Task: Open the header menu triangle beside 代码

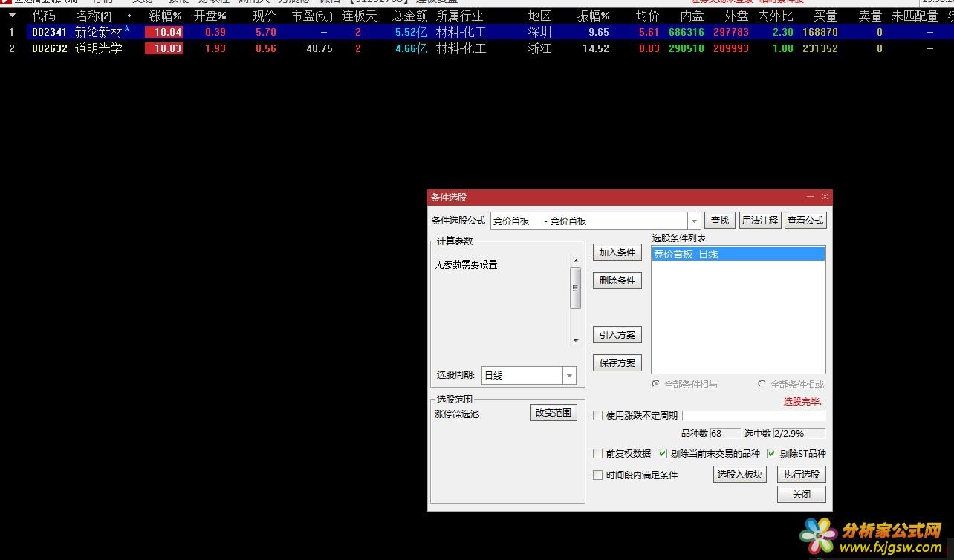Action: coord(12,16)
